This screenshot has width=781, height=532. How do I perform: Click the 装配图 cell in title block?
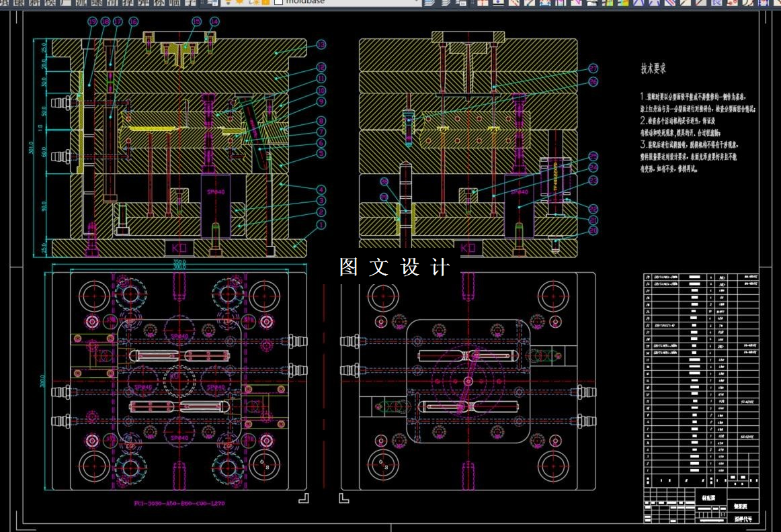click(x=708, y=498)
